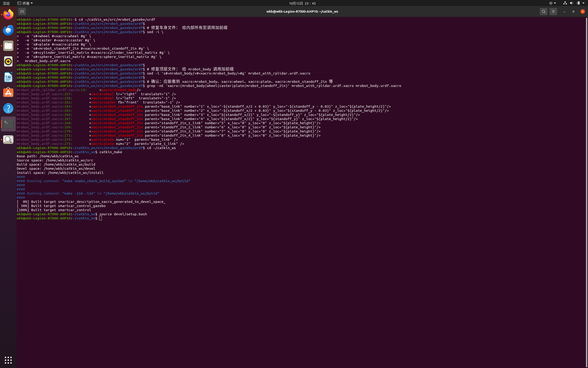This screenshot has height=368, width=588.
Task: Click '[100%] Built target smartcar_control' line
Action: [x=54, y=210]
